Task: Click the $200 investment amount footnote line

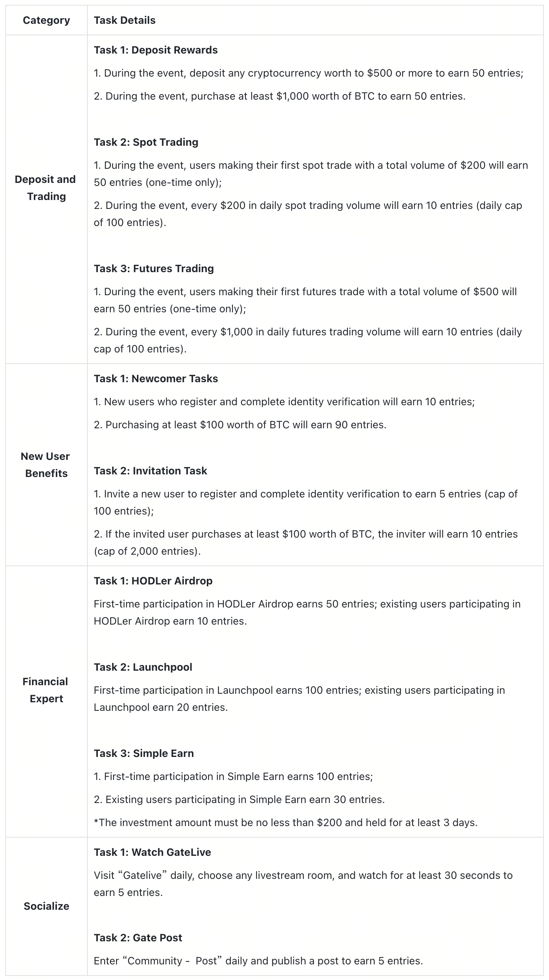Action: coord(286,822)
